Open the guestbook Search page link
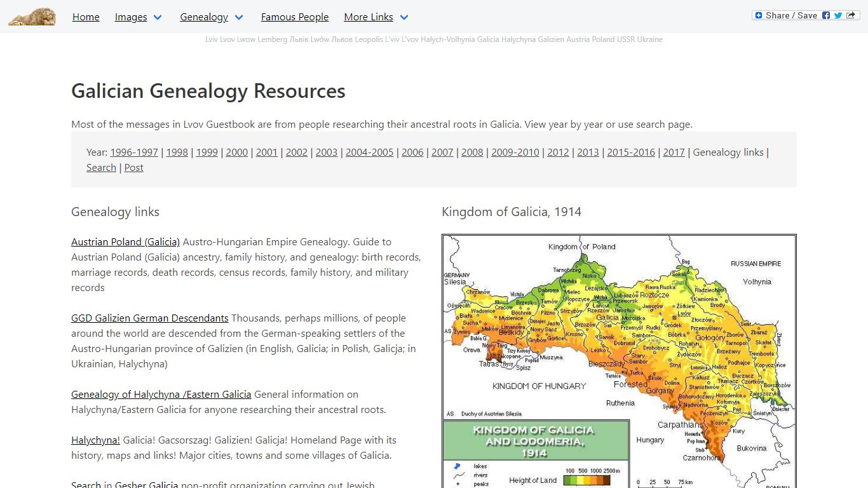 101,168
